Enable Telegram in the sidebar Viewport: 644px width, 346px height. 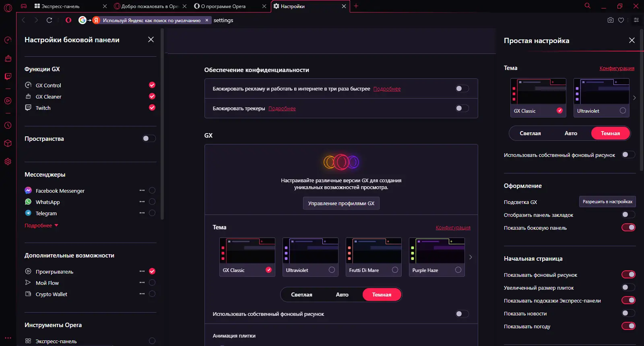152,213
